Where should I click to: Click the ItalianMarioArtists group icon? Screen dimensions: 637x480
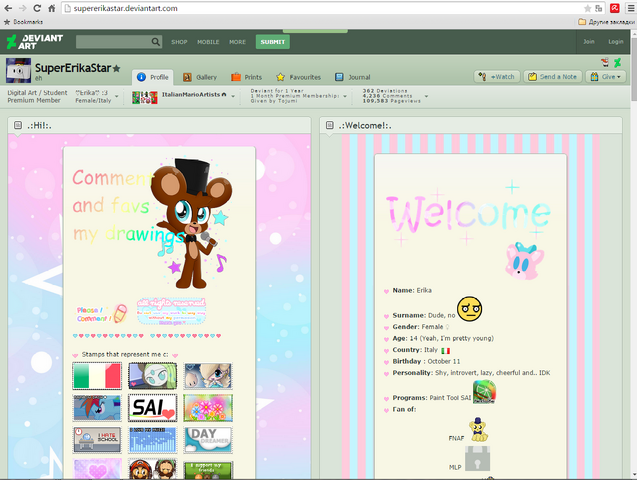[x=145, y=97]
